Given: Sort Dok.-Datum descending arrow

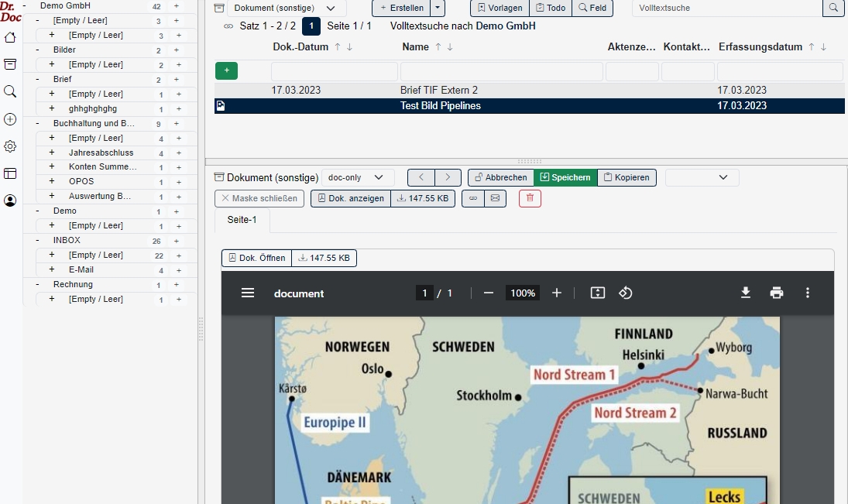Looking at the screenshot, I should [349, 47].
